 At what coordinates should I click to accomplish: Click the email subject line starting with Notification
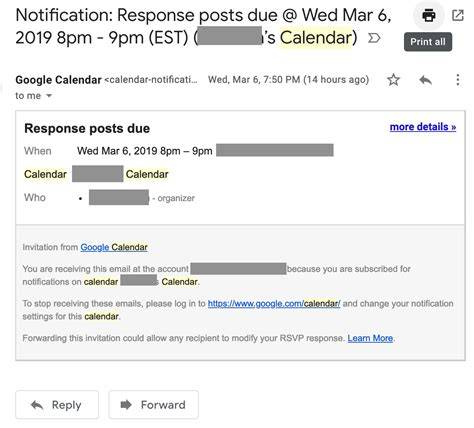(x=203, y=27)
